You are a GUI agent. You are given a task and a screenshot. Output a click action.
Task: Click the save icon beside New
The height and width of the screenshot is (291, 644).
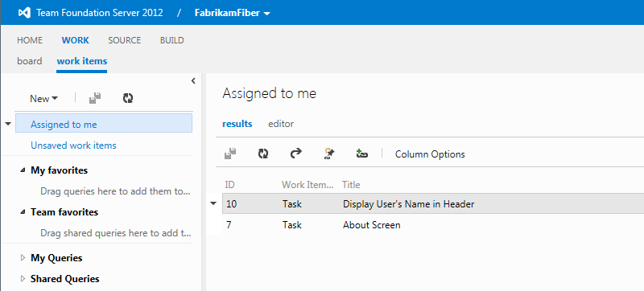coord(95,98)
